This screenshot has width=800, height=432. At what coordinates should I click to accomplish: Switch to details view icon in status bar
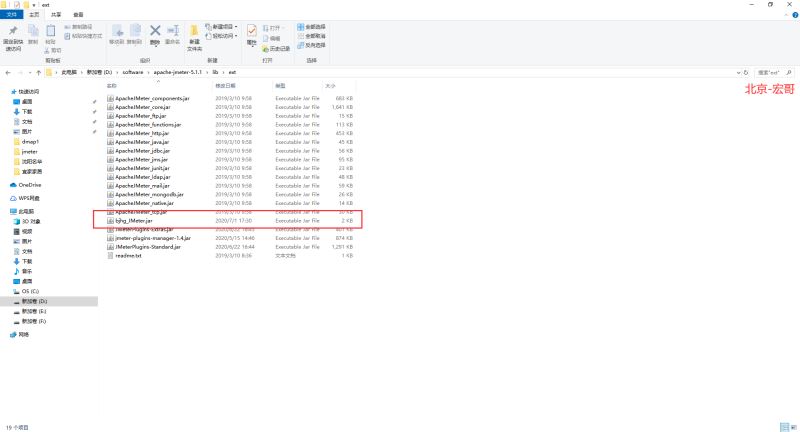click(x=784, y=427)
